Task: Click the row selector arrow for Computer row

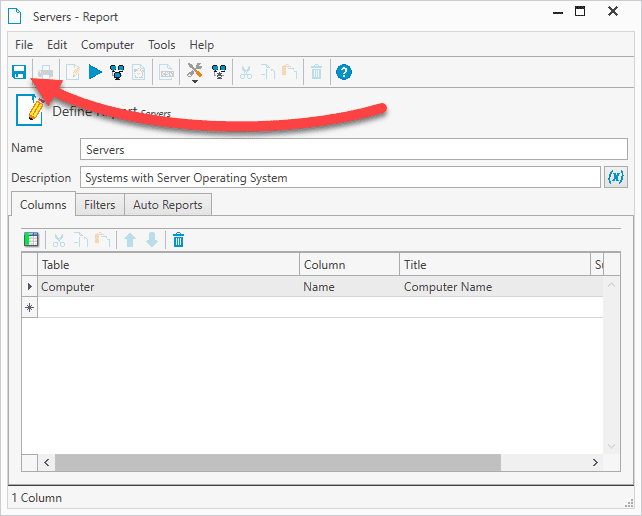Action: [29, 286]
